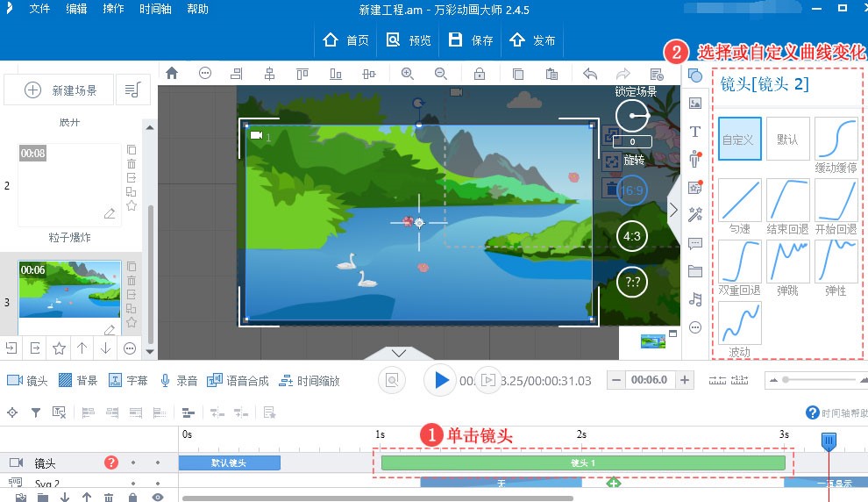Click the padlock icon in canvas toolbar
The height and width of the screenshot is (502, 868).
480,74
